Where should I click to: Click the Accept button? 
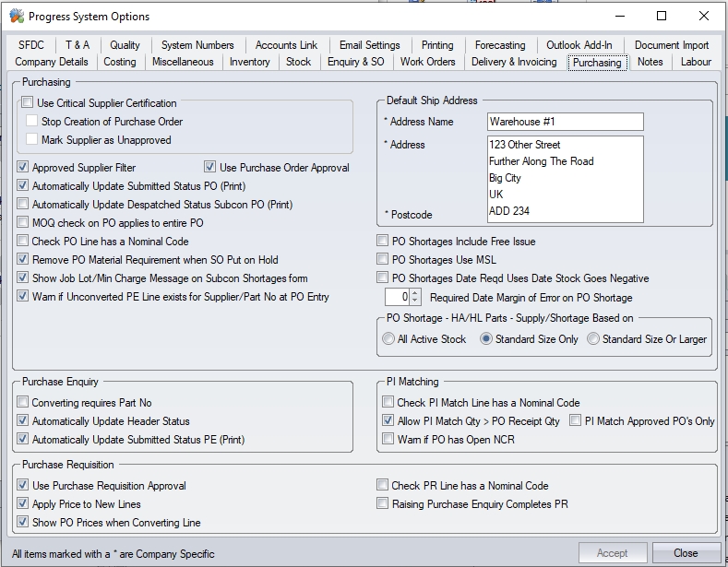(x=612, y=553)
